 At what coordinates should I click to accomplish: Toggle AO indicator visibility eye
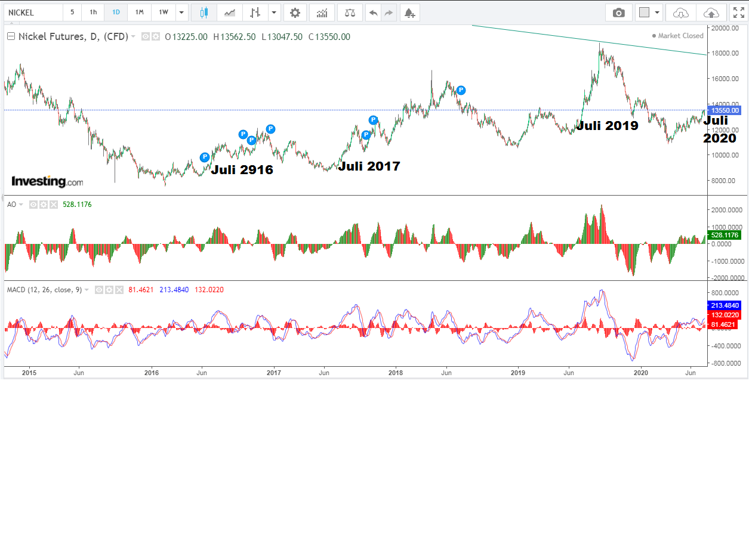(x=33, y=205)
